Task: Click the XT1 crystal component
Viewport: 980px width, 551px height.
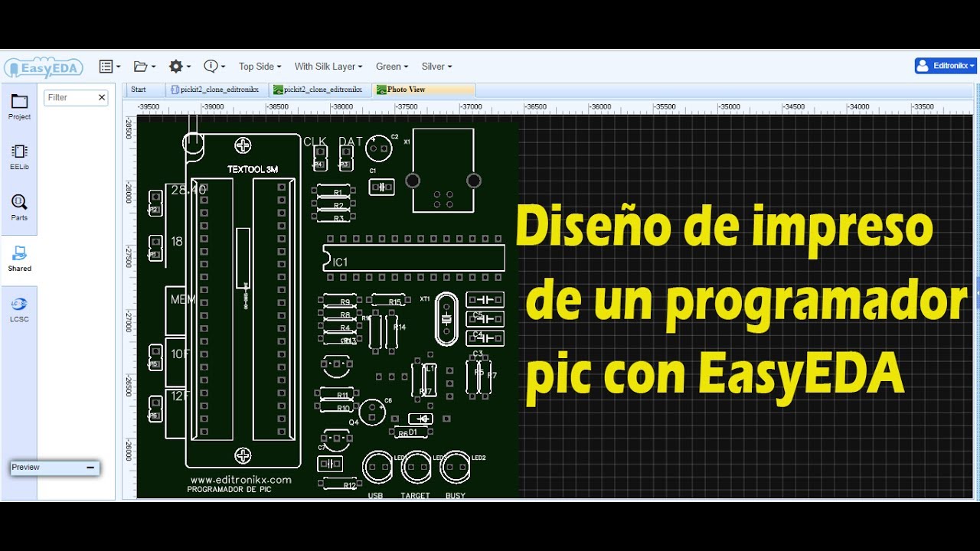Action: (446, 319)
